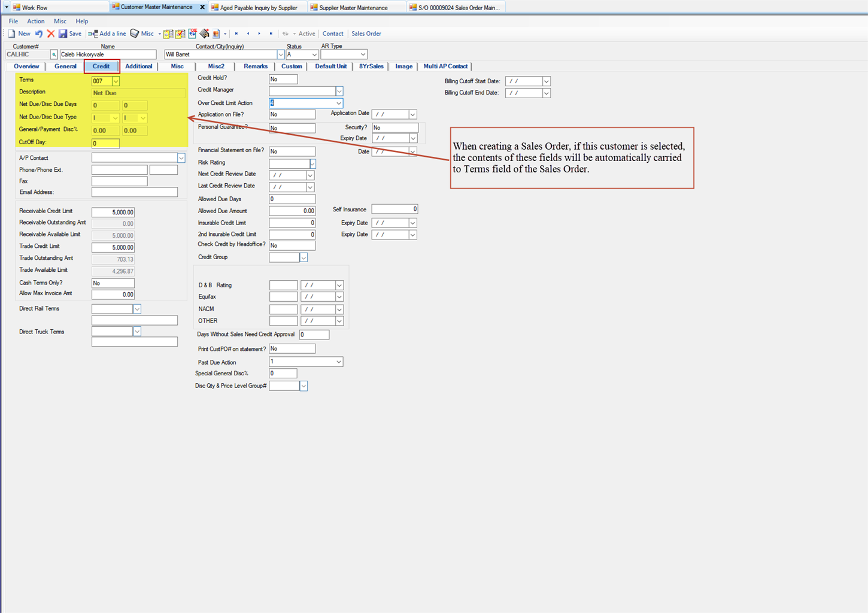Save the customer record
Image resolution: width=868 pixels, height=613 pixels.
[69, 34]
